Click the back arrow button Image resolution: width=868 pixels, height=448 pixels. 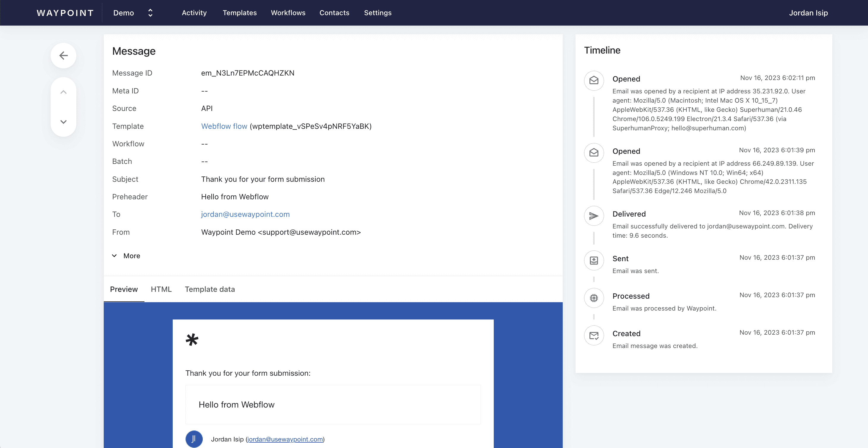[63, 56]
